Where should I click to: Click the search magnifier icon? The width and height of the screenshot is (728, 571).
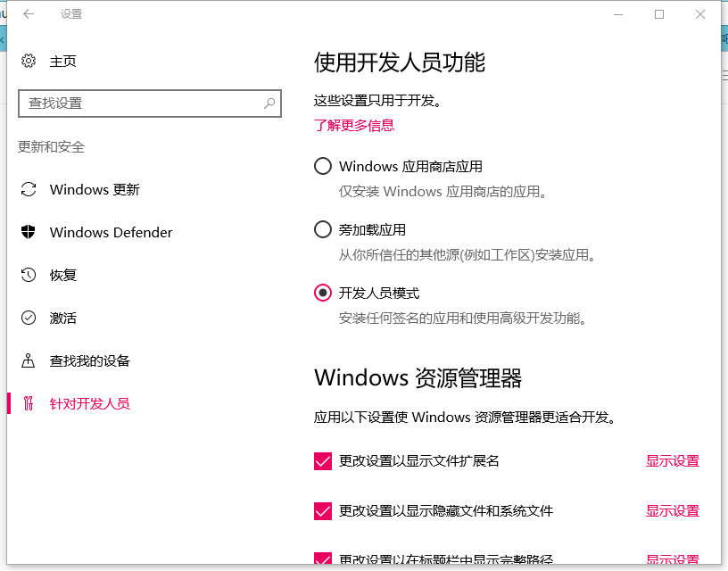(269, 103)
